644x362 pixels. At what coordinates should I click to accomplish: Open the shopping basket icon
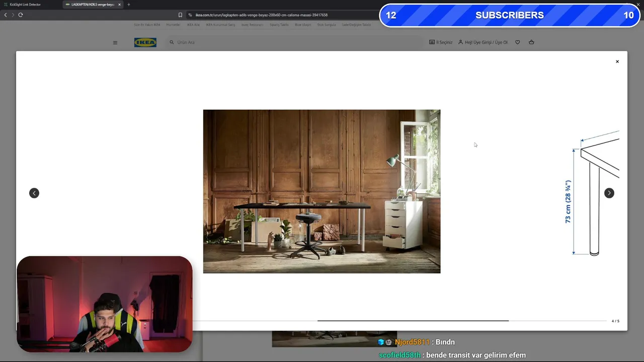(531, 42)
